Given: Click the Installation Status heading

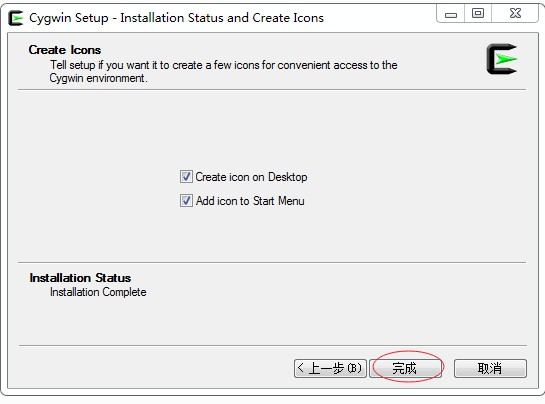Looking at the screenshot, I should point(80,278).
